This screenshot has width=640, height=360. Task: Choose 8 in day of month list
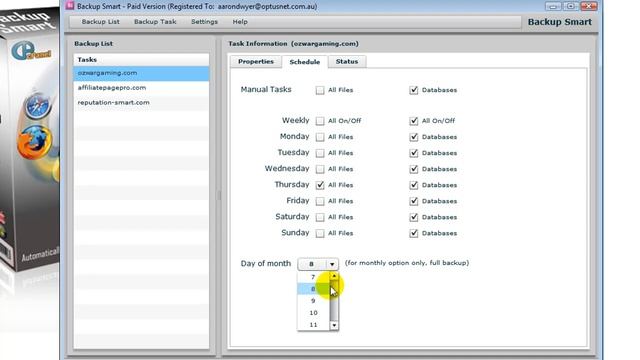313,289
